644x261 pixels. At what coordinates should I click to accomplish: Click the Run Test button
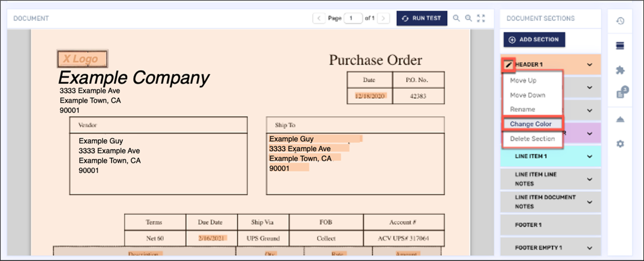422,18
